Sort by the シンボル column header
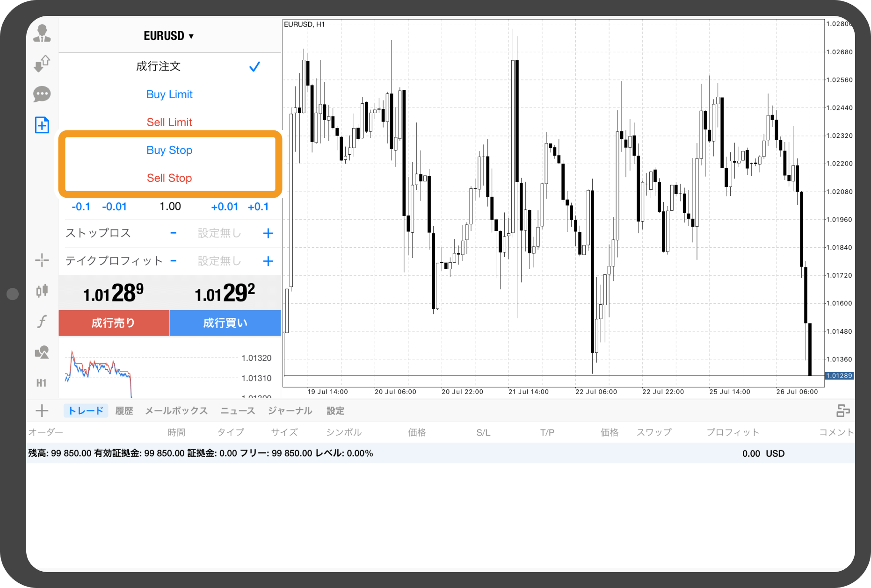This screenshot has width=871, height=588. pos(344,432)
